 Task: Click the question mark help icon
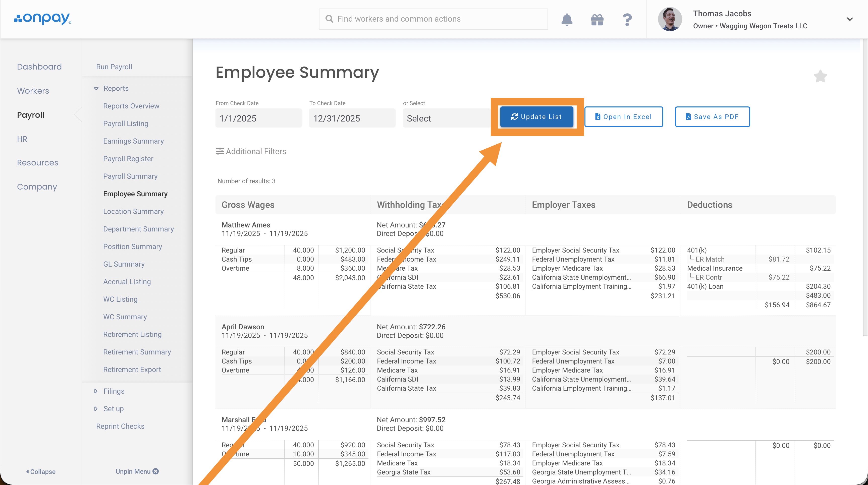[627, 20]
